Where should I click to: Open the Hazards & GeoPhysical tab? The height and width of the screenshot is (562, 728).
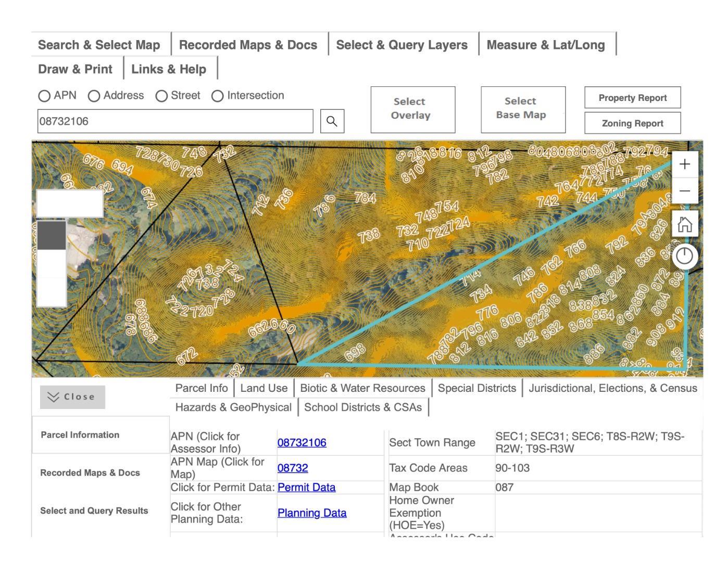pos(233,407)
